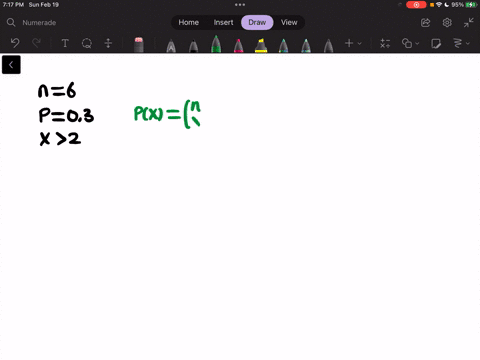
Task: Select the Text tool
Action: pos(65,43)
